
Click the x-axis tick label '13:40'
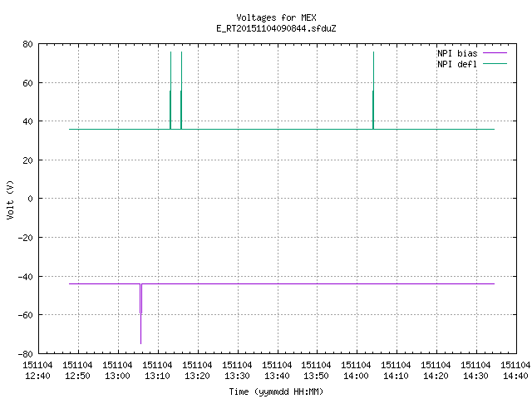coord(277,376)
